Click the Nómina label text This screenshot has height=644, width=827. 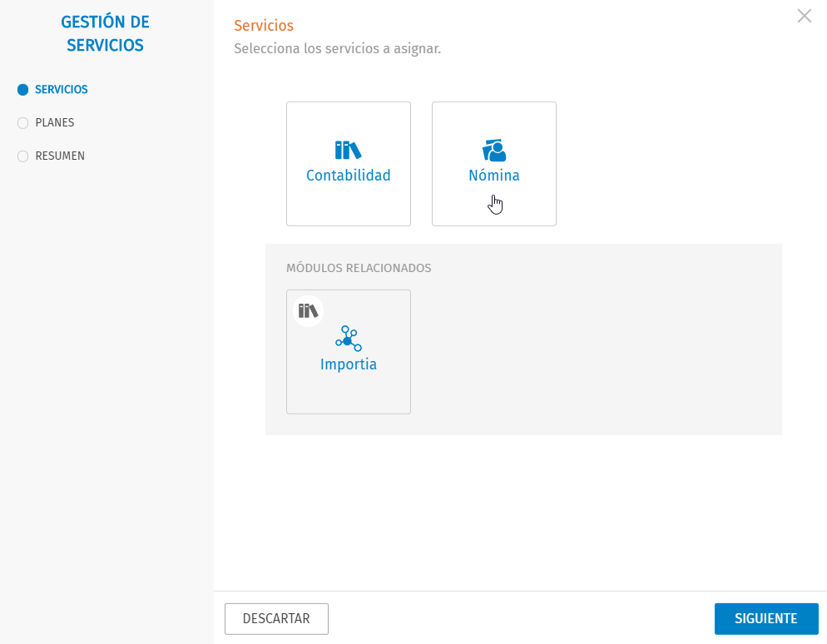click(494, 175)
